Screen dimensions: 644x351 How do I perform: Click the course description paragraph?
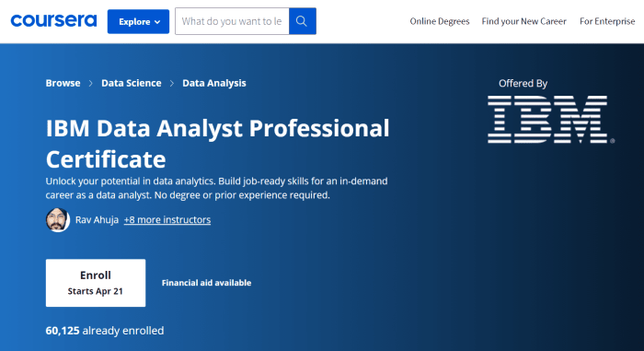click(x=216, y=188)
